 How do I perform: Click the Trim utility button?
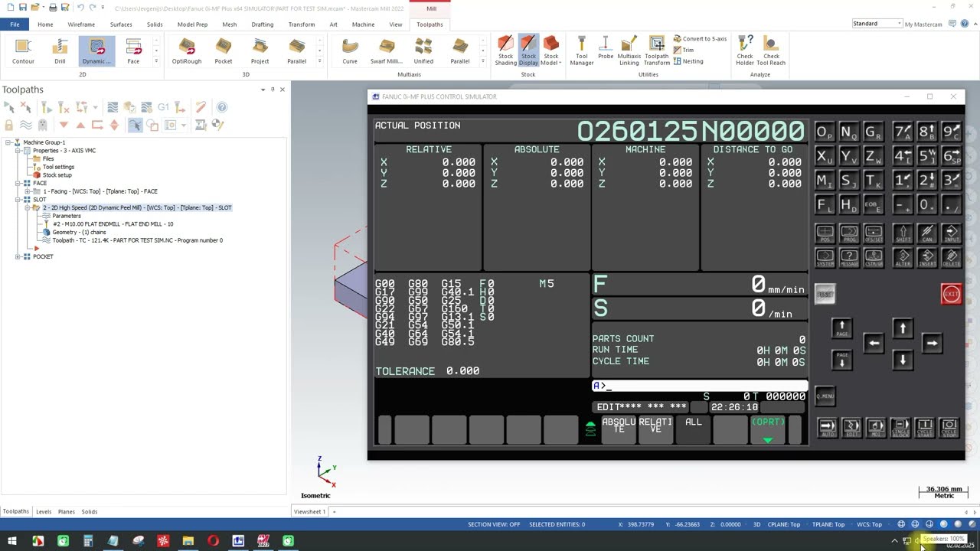(x=683, y=51)
